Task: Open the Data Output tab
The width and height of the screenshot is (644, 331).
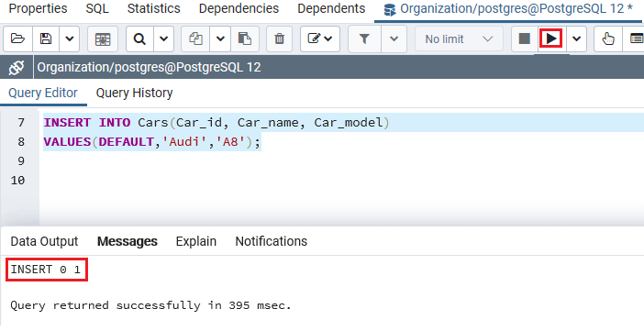Action: click(x=44, y=241)
